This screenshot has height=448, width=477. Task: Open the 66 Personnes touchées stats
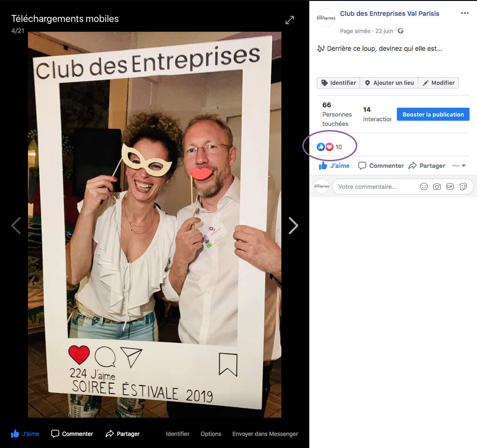337,114
